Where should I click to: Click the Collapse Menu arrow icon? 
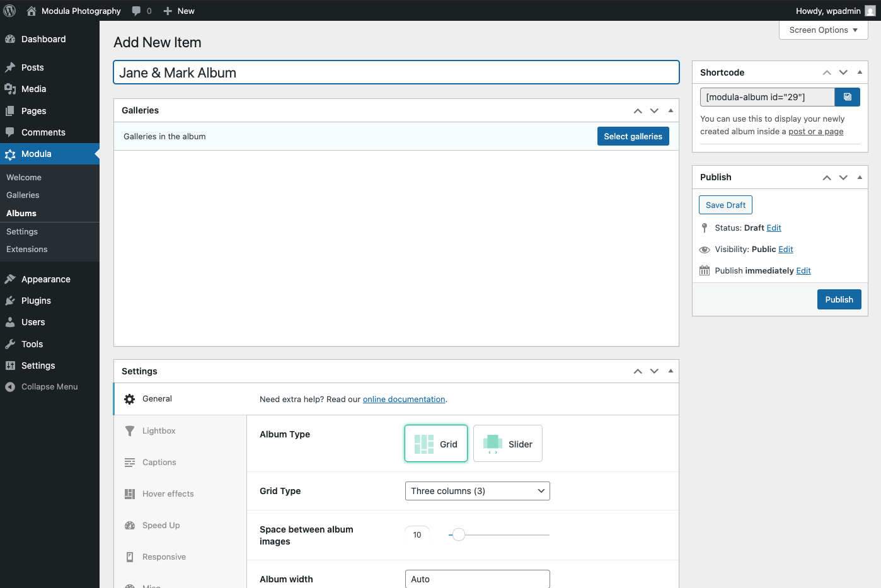point(10,387)
